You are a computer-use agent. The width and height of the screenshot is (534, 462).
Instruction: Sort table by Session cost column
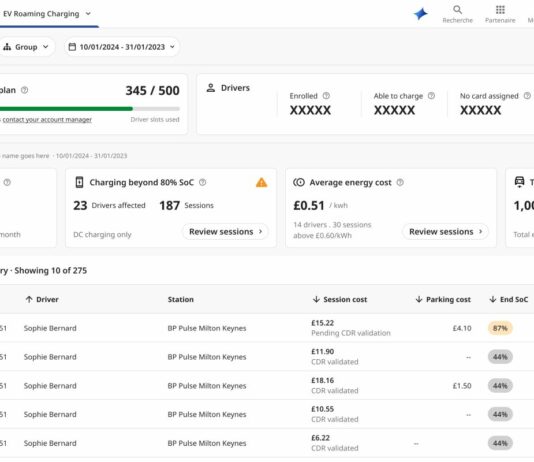(340, 299)
